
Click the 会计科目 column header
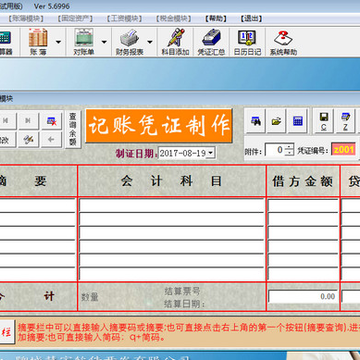(172, 181)
